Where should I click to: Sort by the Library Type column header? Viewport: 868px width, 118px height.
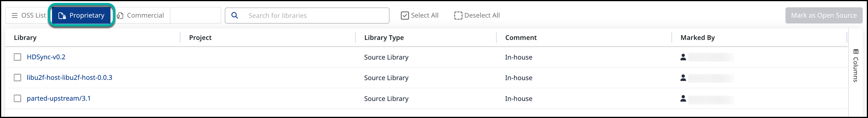point(384,38)
